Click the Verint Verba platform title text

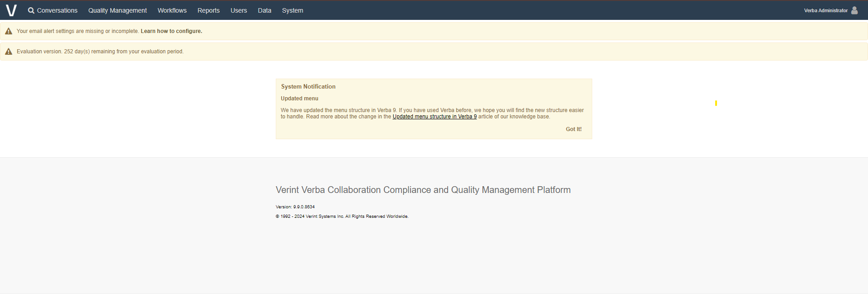click(423, 190)
